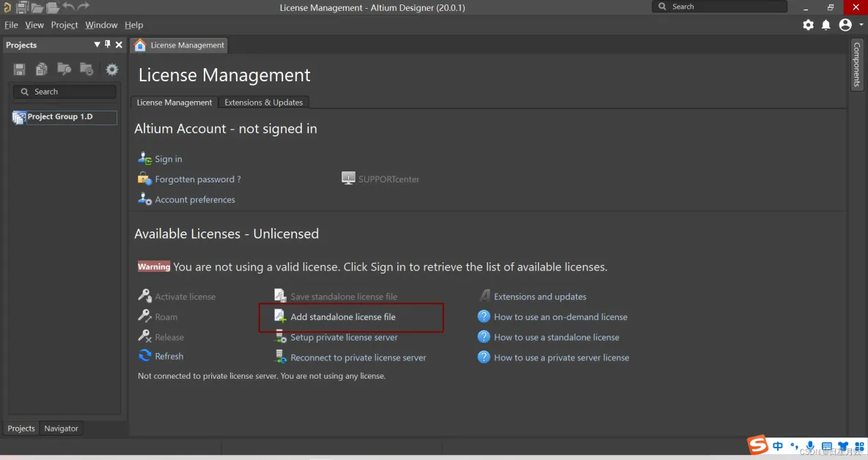Viewport: 868px width, 460px height.
Task: Click the Refresh link
Action: coord(169,357)
